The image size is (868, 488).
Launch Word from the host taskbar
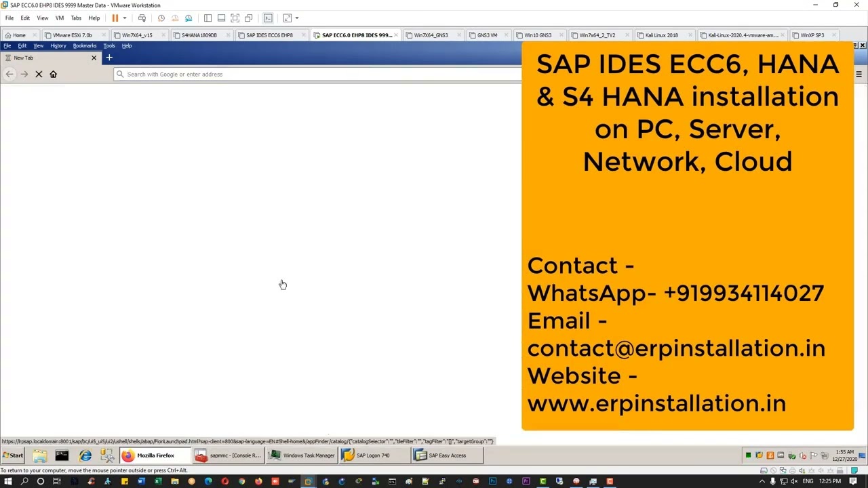[x=141, y=481]
